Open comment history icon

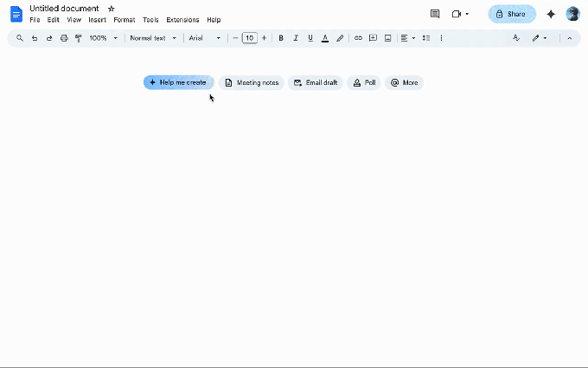435,14
